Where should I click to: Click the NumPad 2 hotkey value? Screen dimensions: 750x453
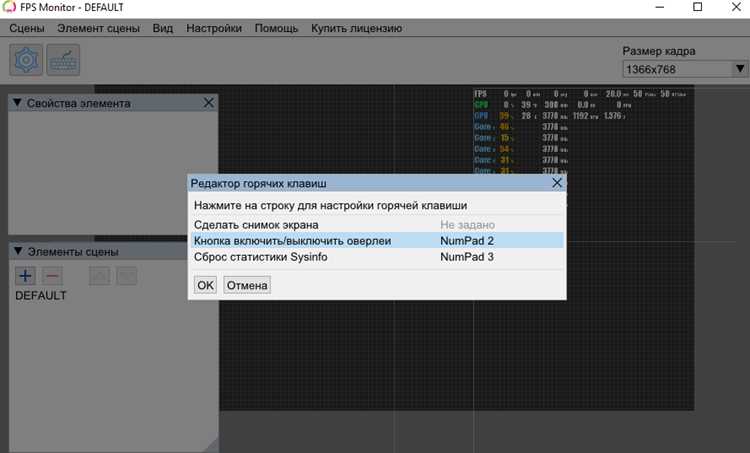[x=467, y=241]
